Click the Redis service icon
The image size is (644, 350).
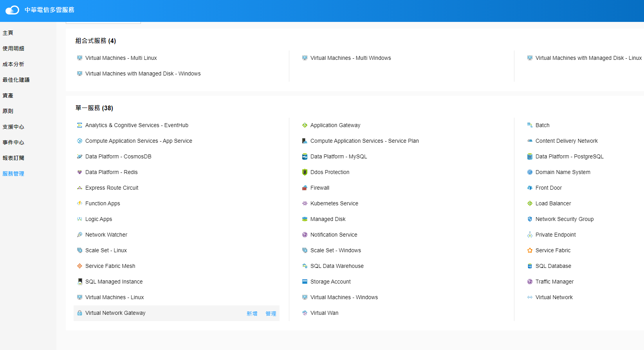[80, 172]
